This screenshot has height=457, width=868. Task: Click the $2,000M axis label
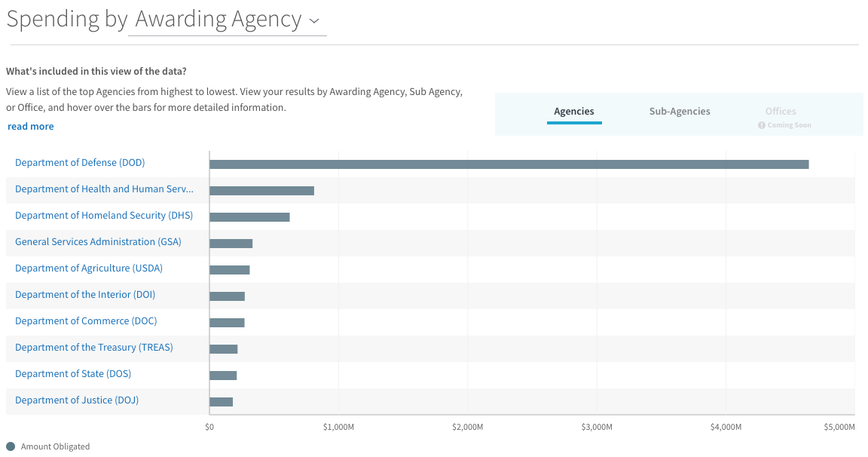click(x=468, y=427)
